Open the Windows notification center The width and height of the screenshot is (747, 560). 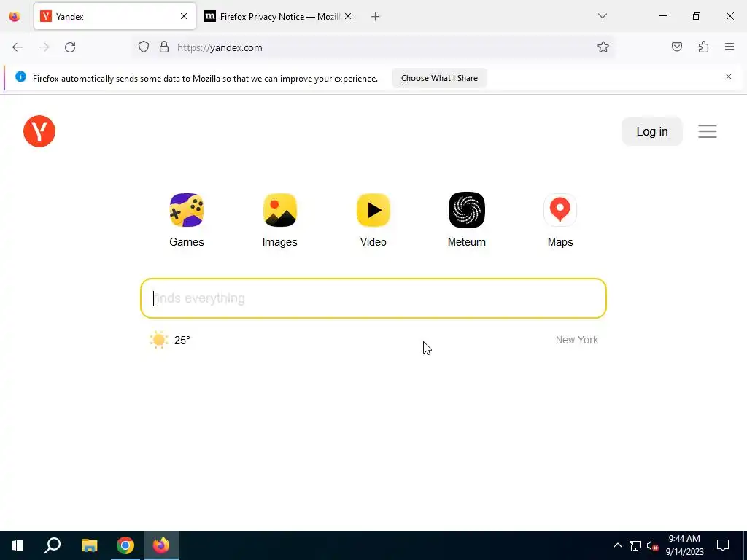[x=723, y=545]
